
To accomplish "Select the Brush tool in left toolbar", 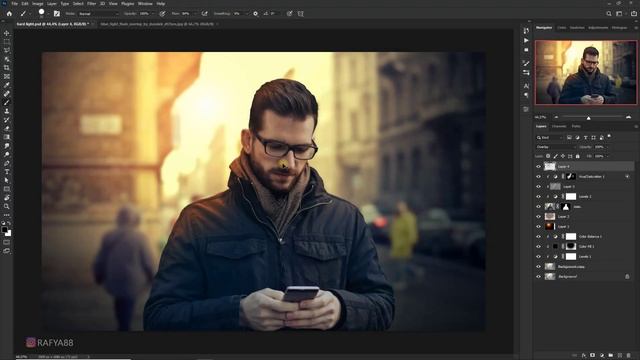I will (x=7, y=102).
